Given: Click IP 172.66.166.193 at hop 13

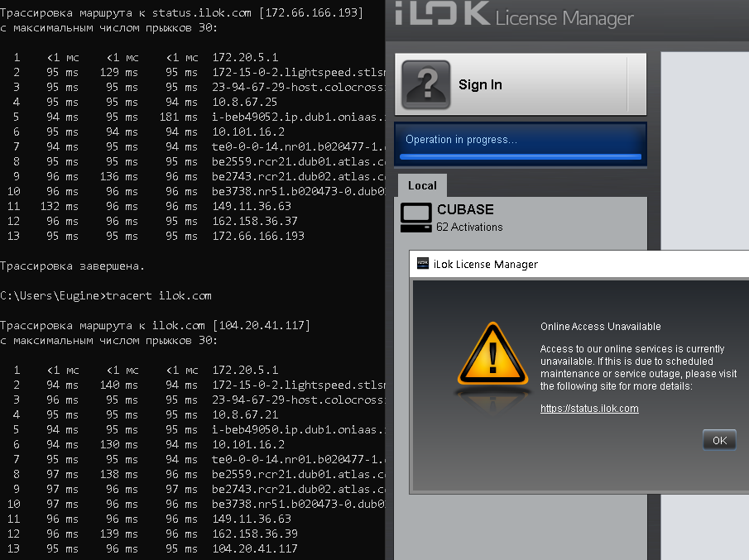Looking at the screenshot, I should pyautogui.click(x=258, y=236).
